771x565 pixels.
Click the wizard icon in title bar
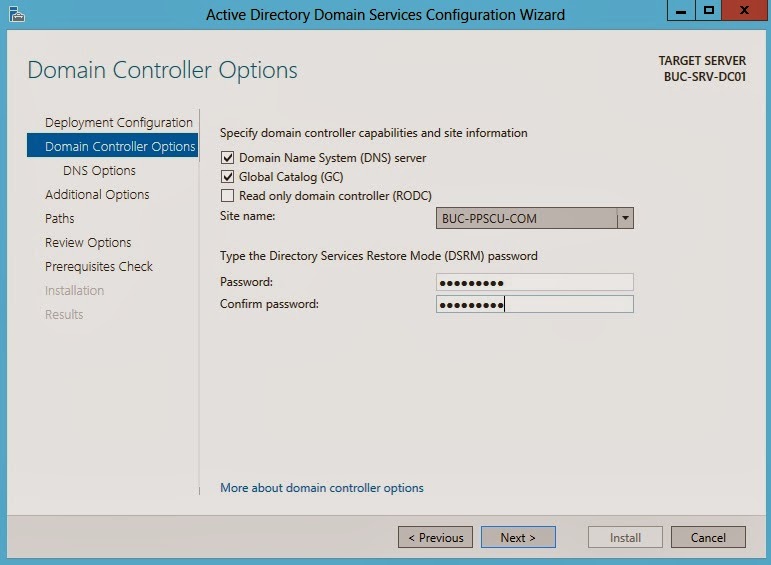pos(16,14)
